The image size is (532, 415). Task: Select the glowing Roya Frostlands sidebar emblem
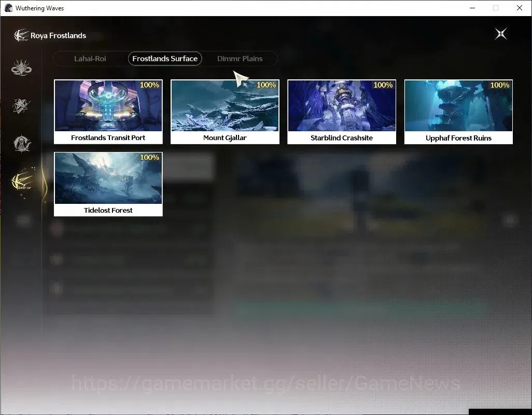22,182
